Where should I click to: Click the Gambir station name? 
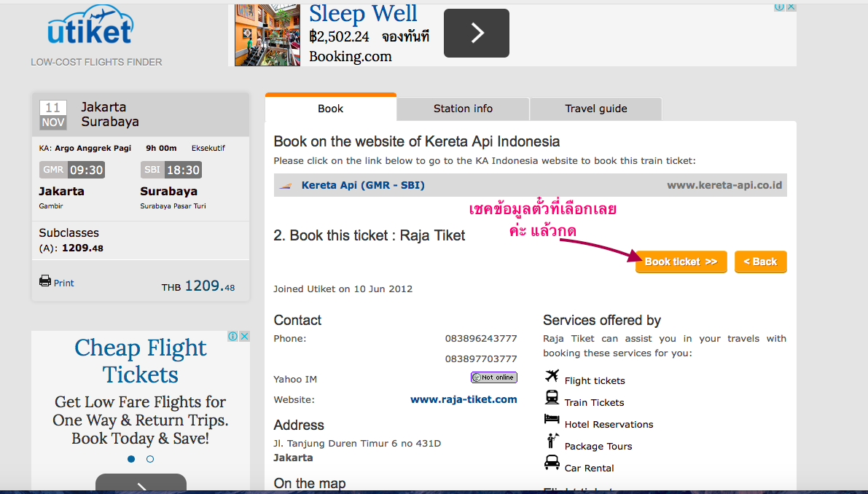pyautogui.click(x=51, y=205)
